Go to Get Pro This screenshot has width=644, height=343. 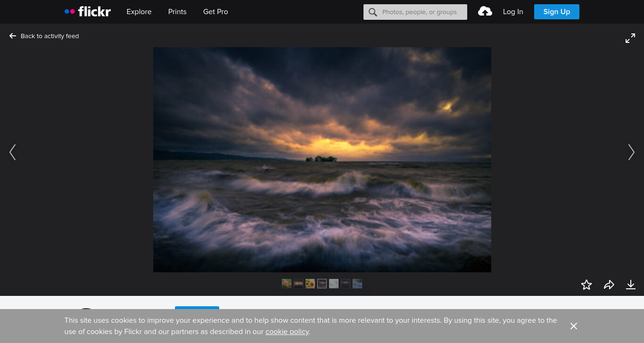(215, 12)
